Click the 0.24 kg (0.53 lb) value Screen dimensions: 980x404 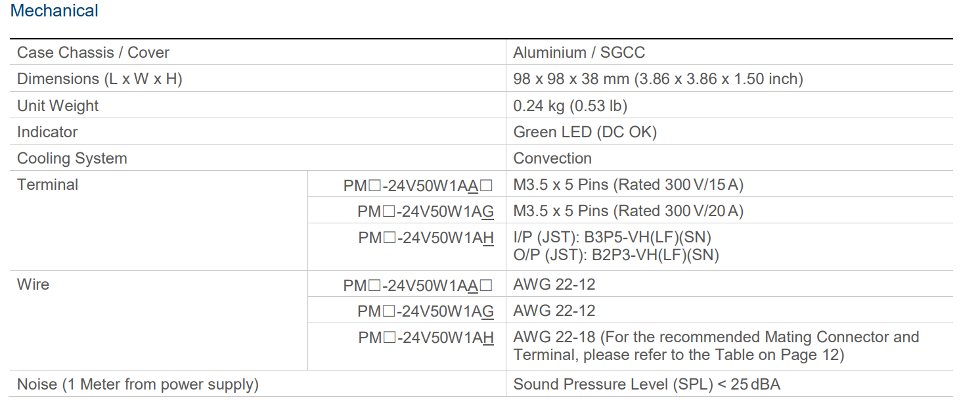[570, 106]
